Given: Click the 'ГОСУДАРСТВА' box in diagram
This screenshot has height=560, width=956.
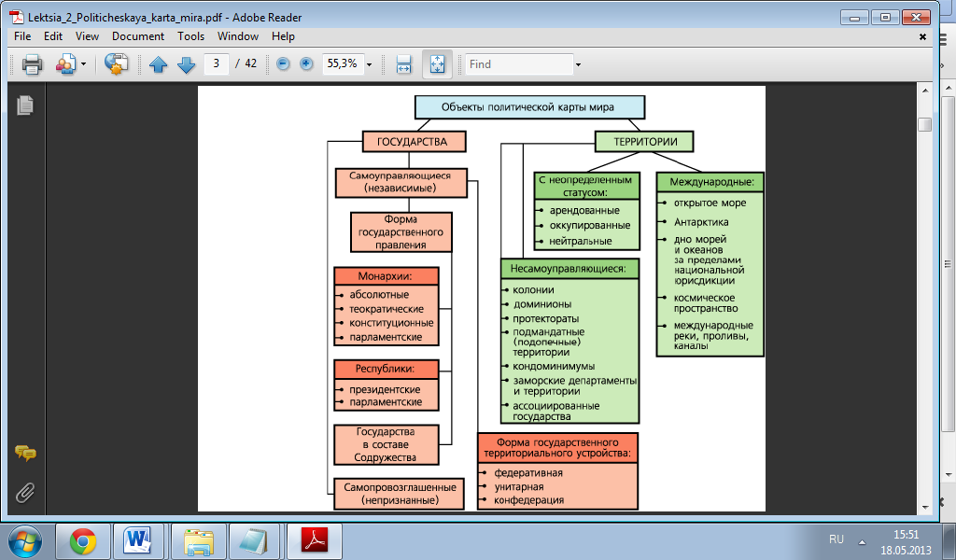Looking at the screenshot, I should tap(414, 141).
